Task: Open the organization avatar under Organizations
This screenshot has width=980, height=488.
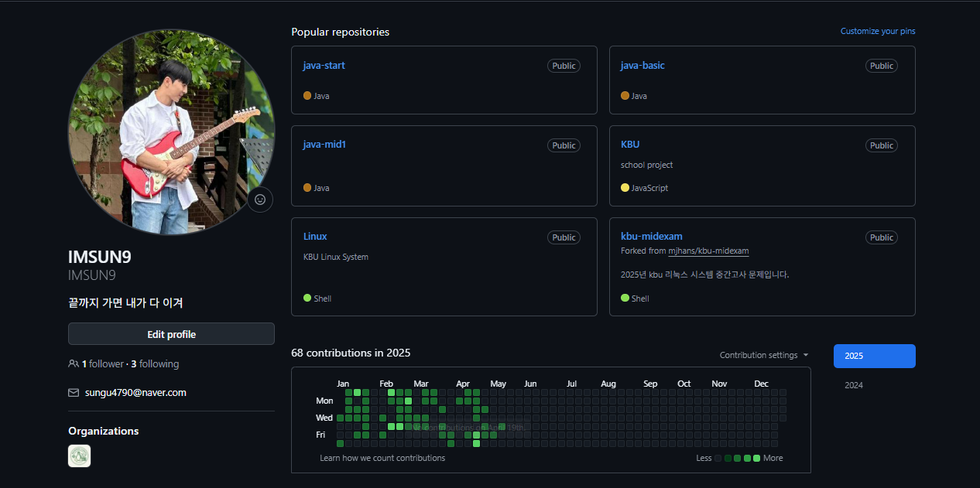Action: 80,456
